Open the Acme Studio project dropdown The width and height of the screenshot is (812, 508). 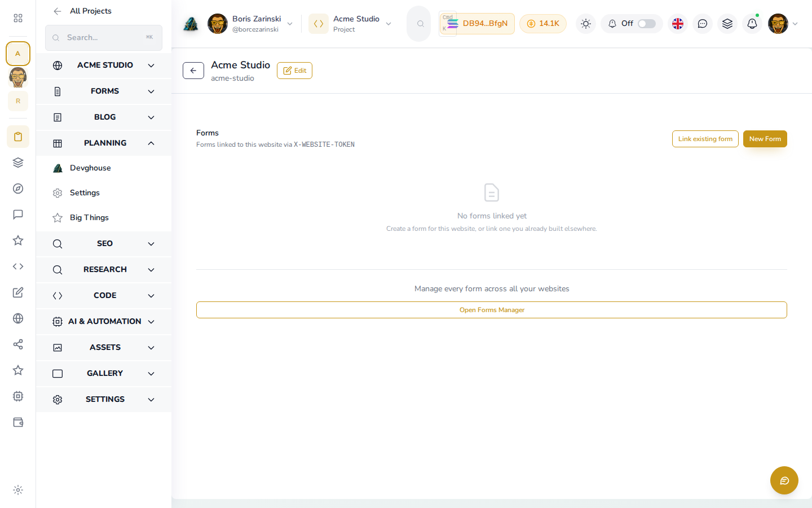pos(351,24)
